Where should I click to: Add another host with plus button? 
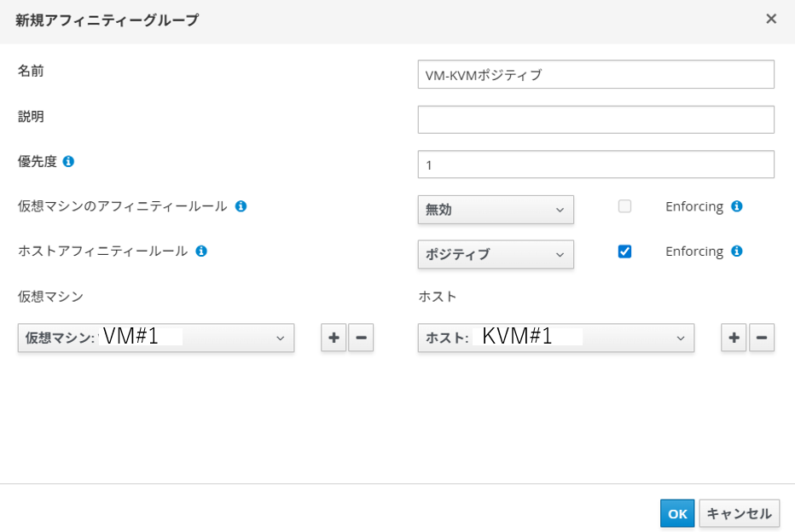(x=734, y=338)
